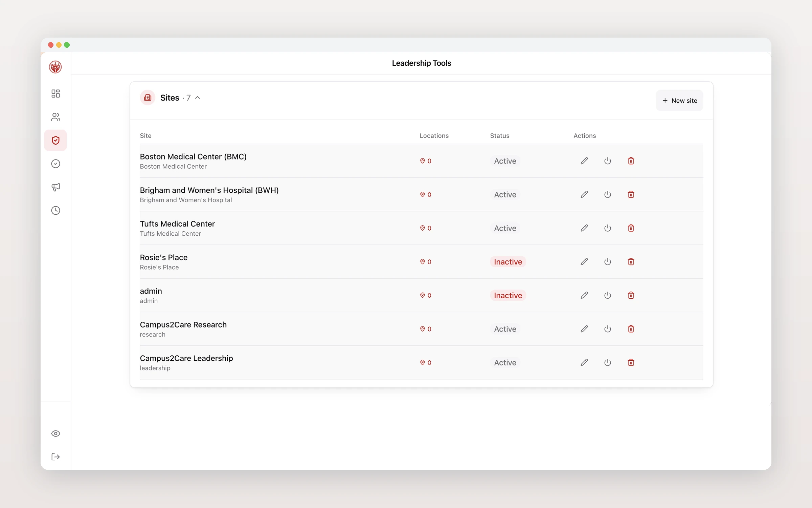Edit Boston Medical Center (BMC) with pencil icon
812x508 pixels.
(584, 161)
